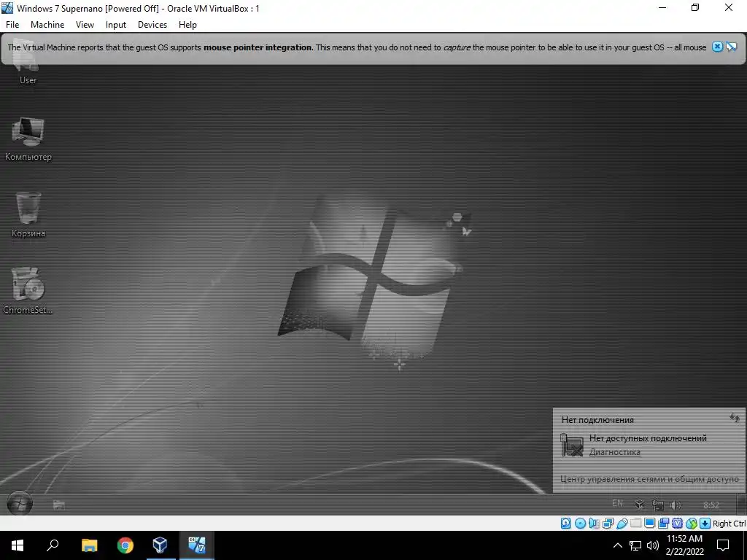This screenshot has height=560, width=747.
Task: Open the guest Windows 7 Start orb
Action: [20, 503]
